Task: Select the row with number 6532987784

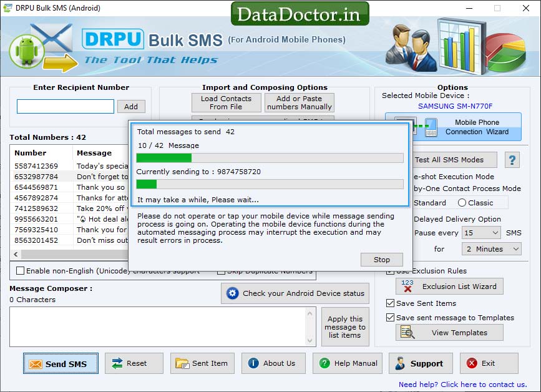Action: coord(69,177)
